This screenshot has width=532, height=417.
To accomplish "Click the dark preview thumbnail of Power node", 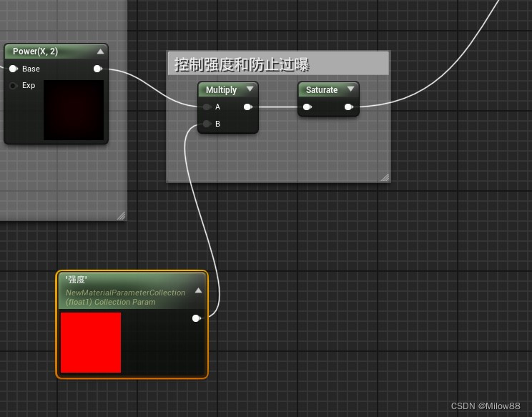I will (74, 110).
